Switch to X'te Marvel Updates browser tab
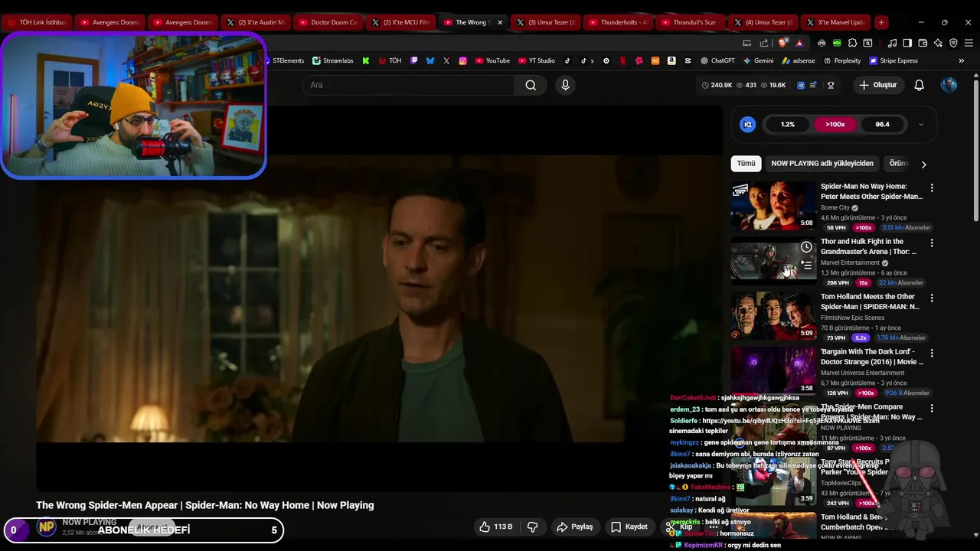Image resolution: width=980 pixels, height=551 pixels. pyautogui.click(x=835, y=22)
